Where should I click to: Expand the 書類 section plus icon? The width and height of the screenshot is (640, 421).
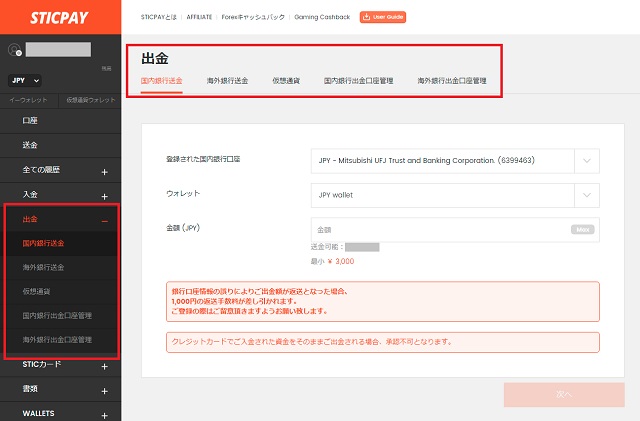pos(105,390)
